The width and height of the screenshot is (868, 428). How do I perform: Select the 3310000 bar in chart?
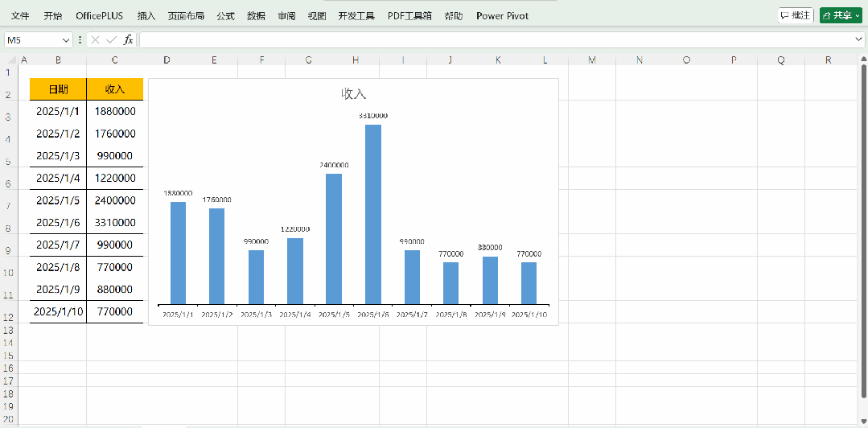pos(372,213)
